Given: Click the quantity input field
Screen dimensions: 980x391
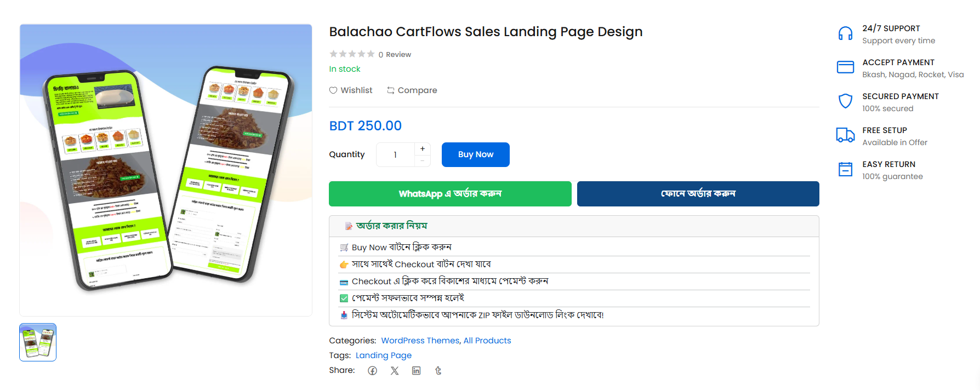Looking at the screenshot, I should point(395,155).
